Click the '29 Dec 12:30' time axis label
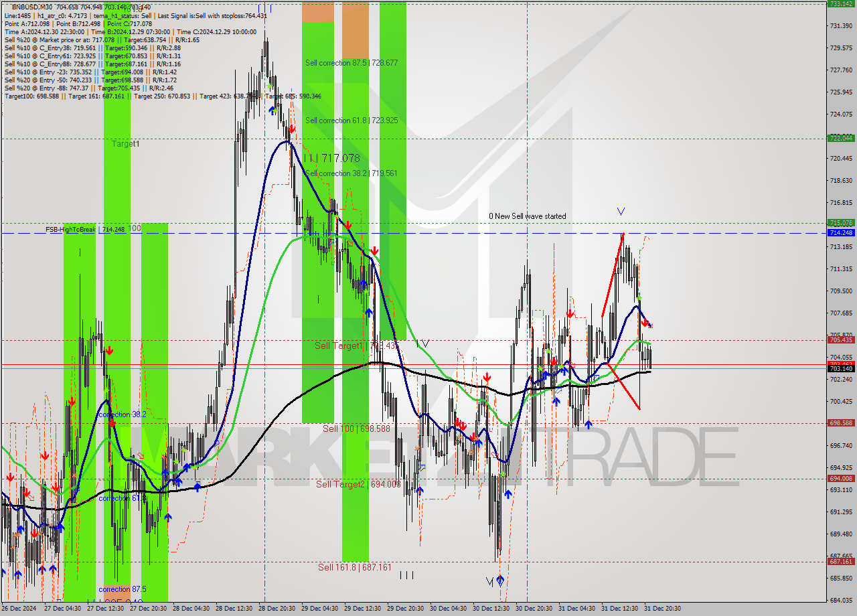Screen dimensions: 857x616 coord(362,609)
